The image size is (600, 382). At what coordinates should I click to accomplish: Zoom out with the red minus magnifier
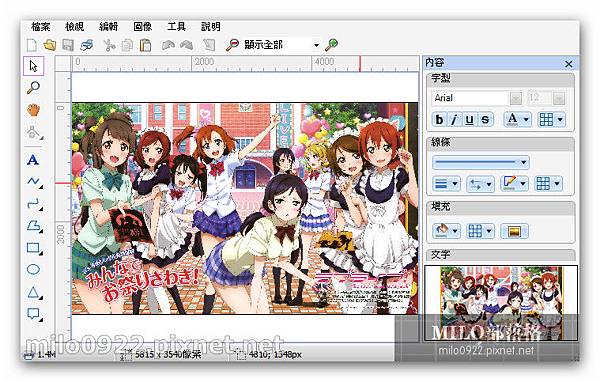pyautogui.click(x=232, y=45)
